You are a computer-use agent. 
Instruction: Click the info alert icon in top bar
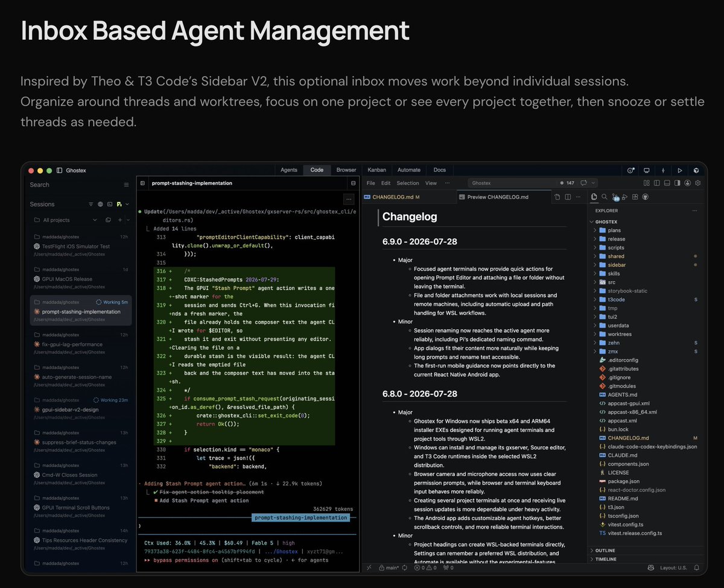click(x=630, y=171)
